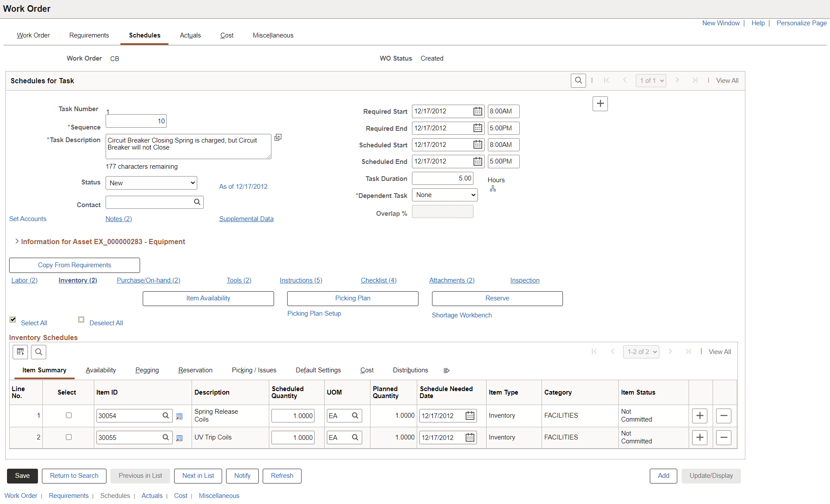
Task: Click the Contact lookup magnifier
Action: coord(197,202)
